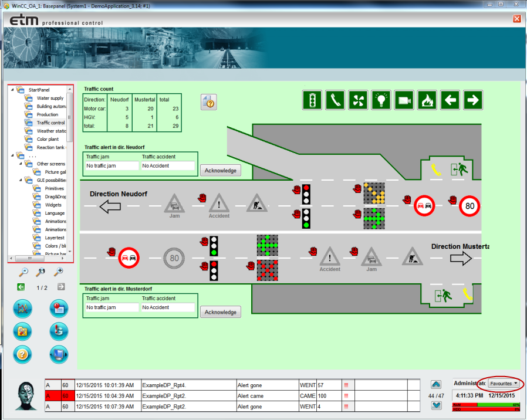Screen dimensions: 527x420
Task: Click the round blue G button
Action: click(59, 331)
